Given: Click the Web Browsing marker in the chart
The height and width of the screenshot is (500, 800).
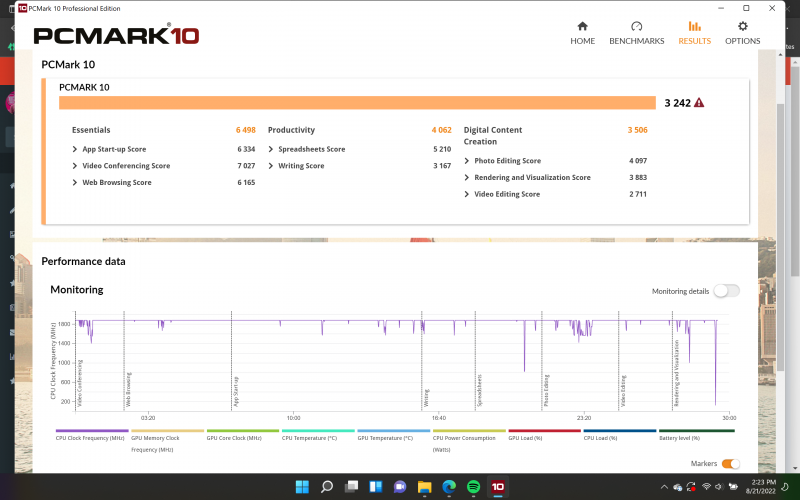Looking at the screenshot, I should [x=129, y=389].
